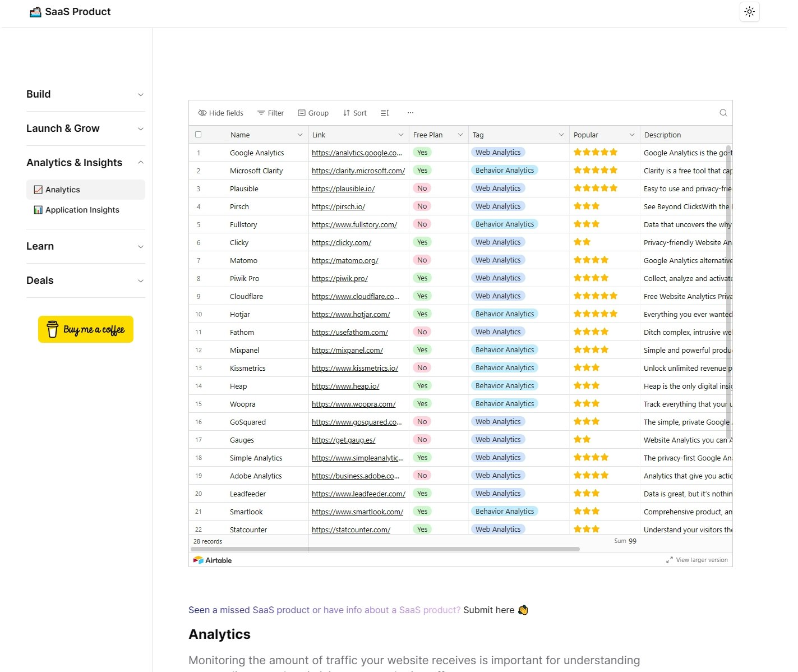Screen dimensions: 798x672
Task: Click the Leadfeeder name cell
Action: pyautogui.click(x=248, y=494)
